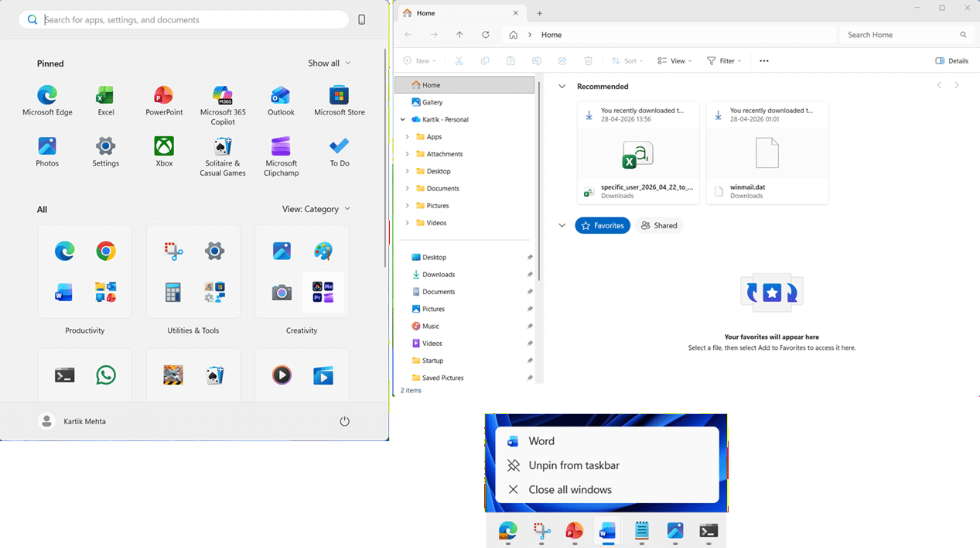Viewport: 980px width, 548px height.
Task: Refresh the File Explorer view
Action: 486,35
